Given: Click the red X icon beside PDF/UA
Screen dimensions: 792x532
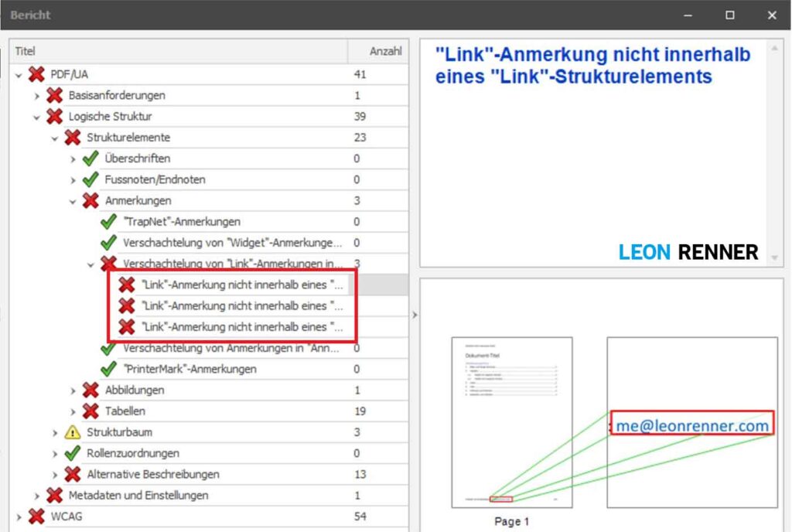Looking at the screenshot, I should coord(36,74).
